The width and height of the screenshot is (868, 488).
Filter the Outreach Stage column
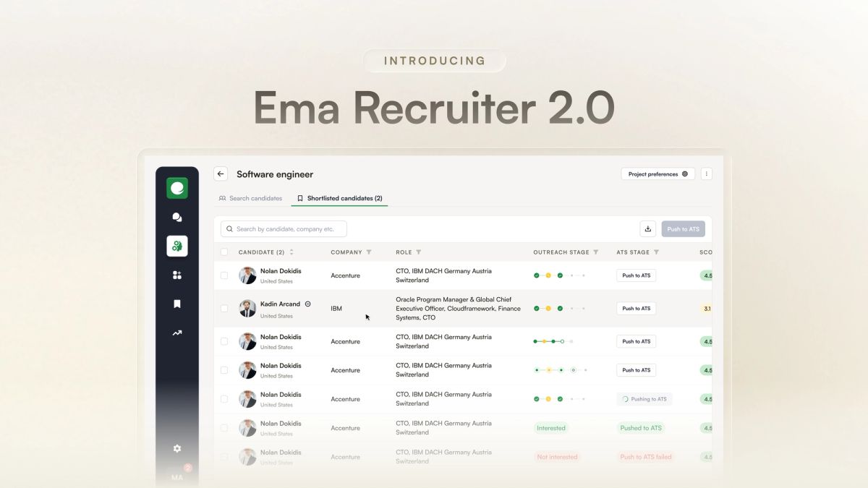pyautogui.click(x=596, y=252)
